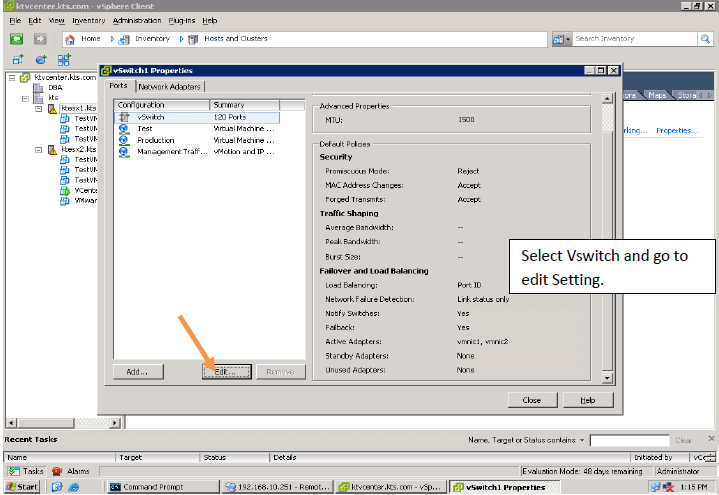This screenshot has width=719, height=495.
Task: Click the Management Traffic port icon
Action: click(x=124, y=152)
